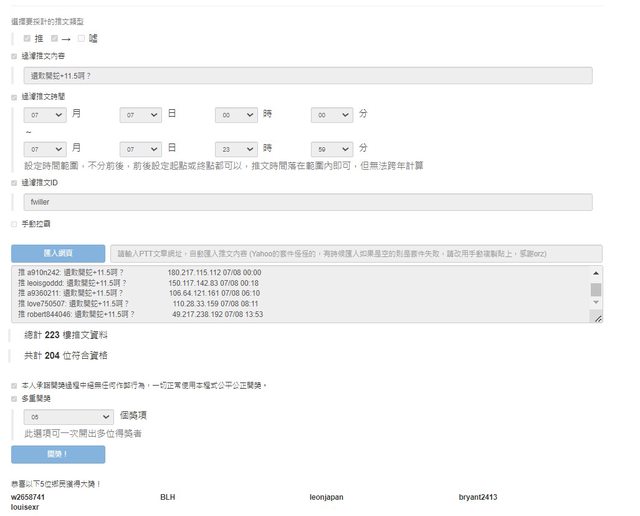Screen dimensions: 640x516
Task: Open the end minute dropdown showing 59
Action: click(332, 148)
